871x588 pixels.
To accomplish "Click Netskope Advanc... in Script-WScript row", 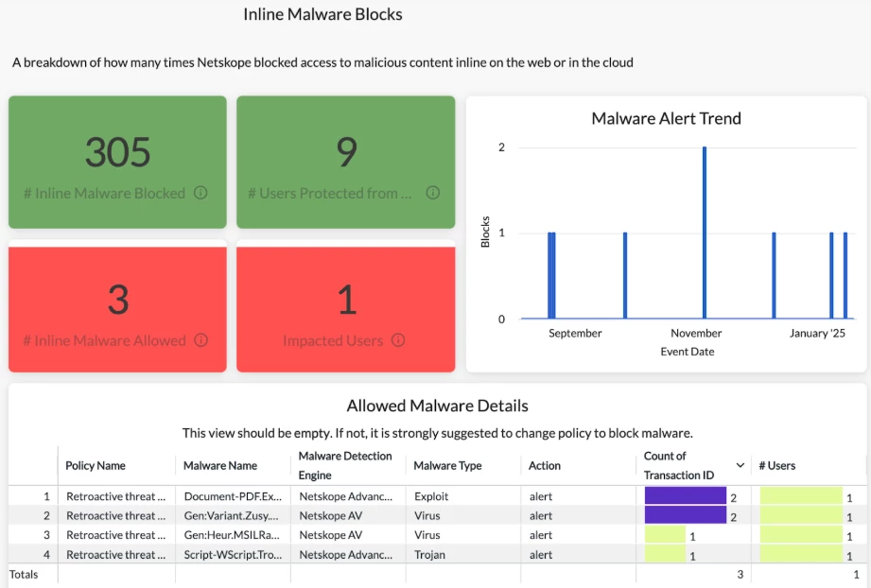I will 345,555.
